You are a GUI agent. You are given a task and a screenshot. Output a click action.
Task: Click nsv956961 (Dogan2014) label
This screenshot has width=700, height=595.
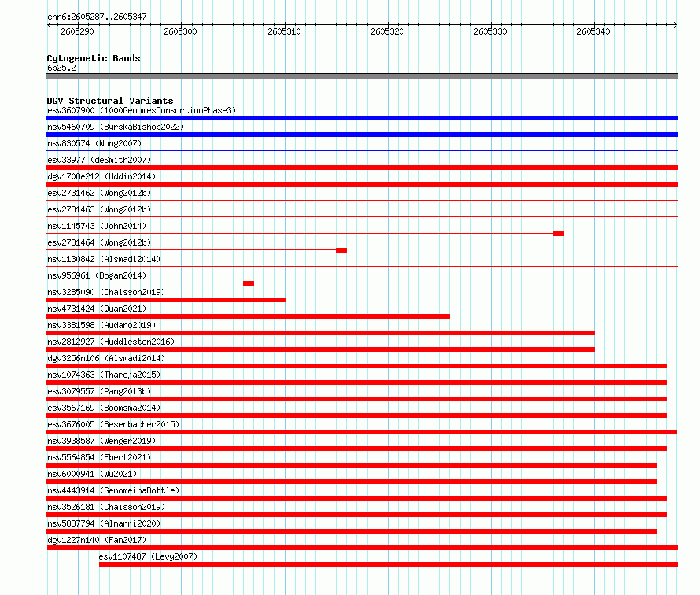point(97,275)
